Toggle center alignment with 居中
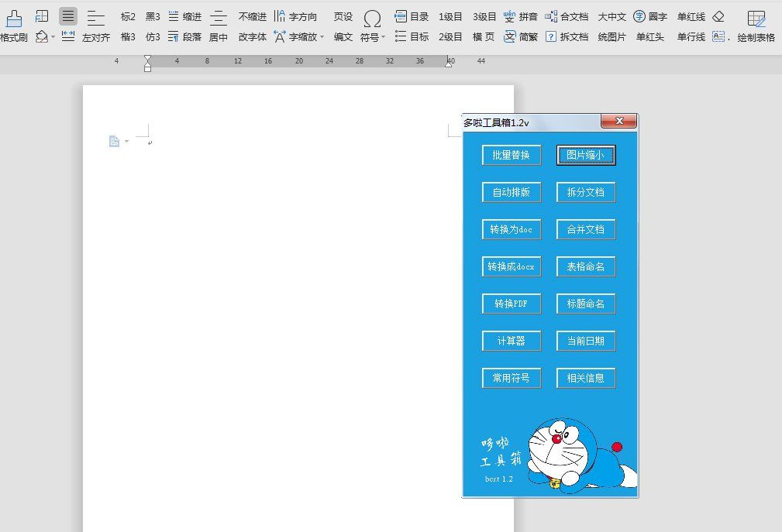Viewport: 782px width, 532px height. click(219, 36)
